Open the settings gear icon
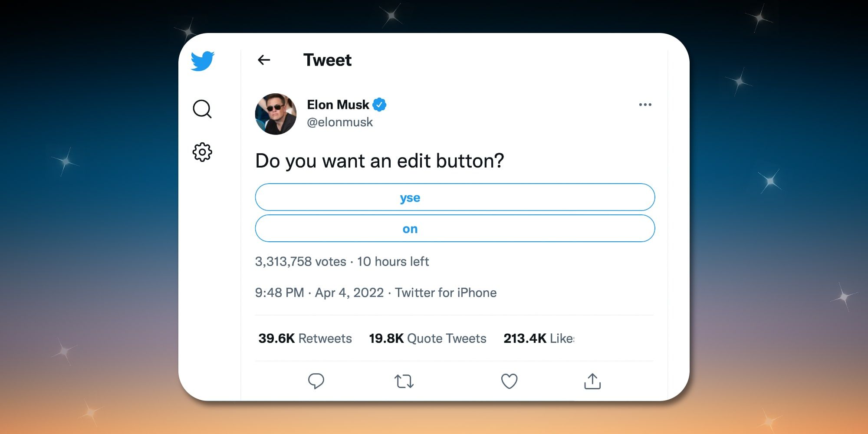Viewport: 868px width, 434px height. (202, 152)
